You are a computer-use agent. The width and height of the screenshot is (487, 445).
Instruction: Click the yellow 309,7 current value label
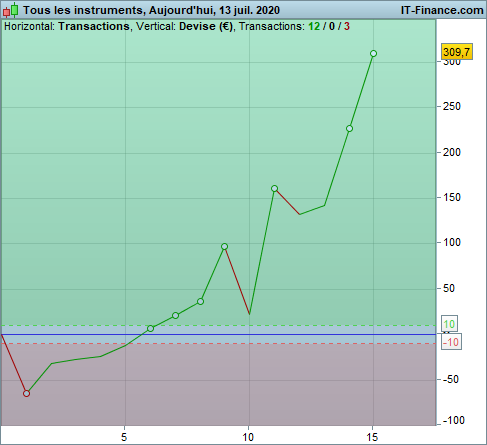point(457,52)
